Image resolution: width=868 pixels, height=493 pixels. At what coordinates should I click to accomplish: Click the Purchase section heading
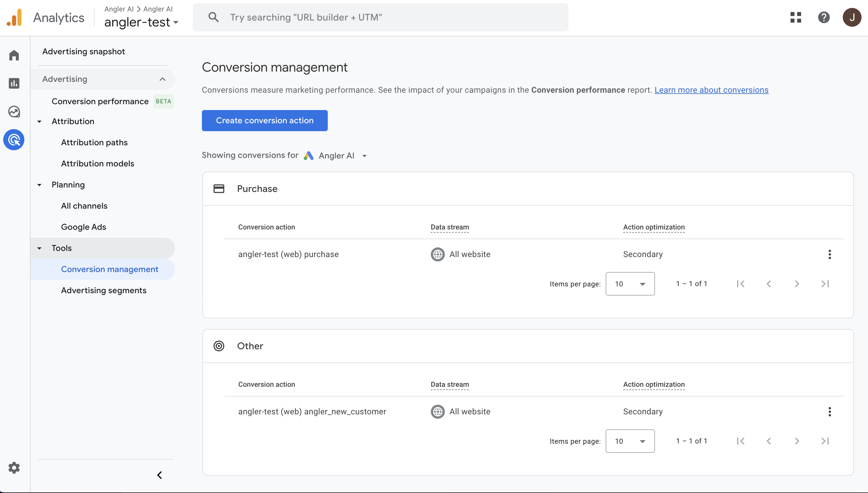tap(257, 189)
